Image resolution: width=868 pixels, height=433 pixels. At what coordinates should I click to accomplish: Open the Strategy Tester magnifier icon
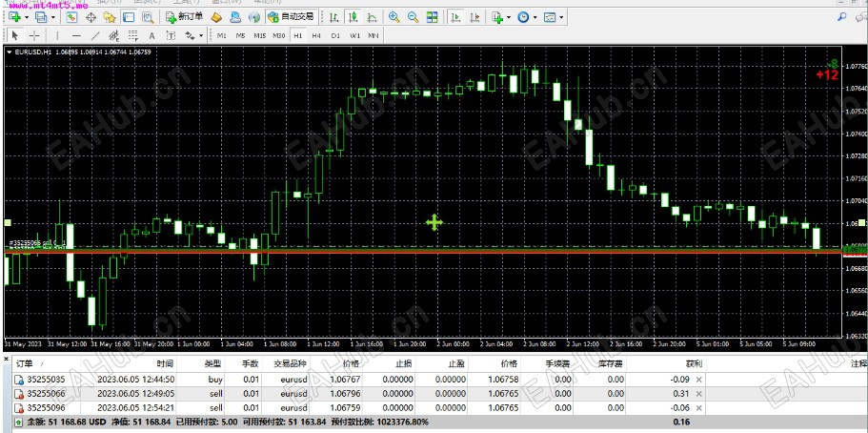(x=148, y=17)
